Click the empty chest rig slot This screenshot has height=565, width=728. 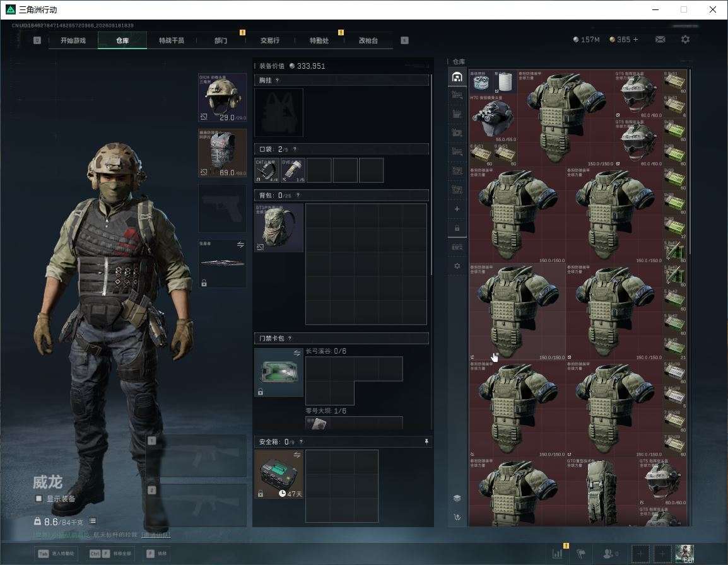coord(279,112)
